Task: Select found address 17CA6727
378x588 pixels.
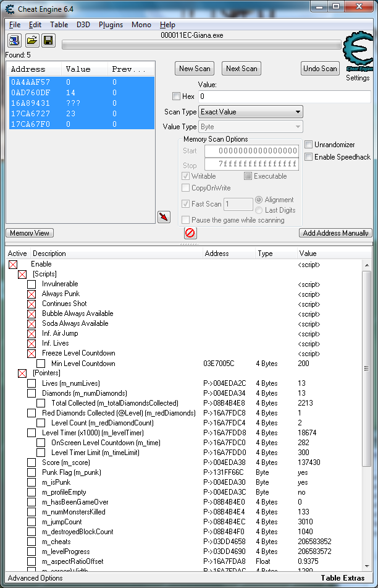Action: 82,114
